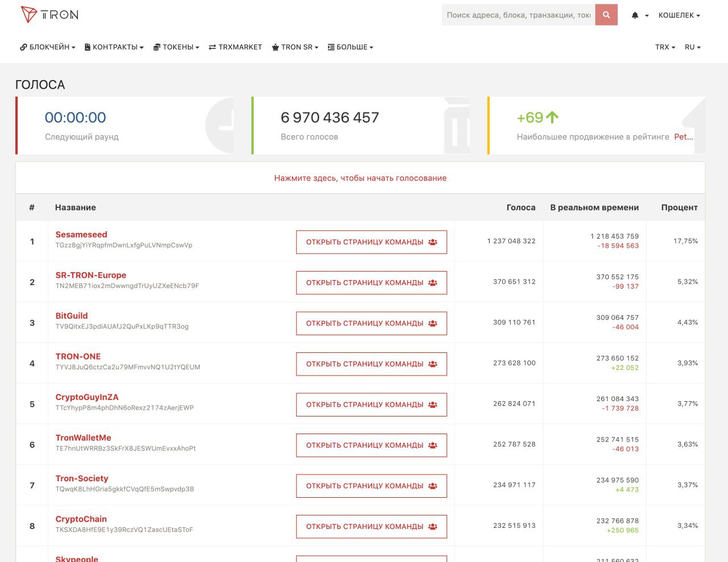Click the Процент column header
Screen dimensions: 728x562
tap(679, 207)
